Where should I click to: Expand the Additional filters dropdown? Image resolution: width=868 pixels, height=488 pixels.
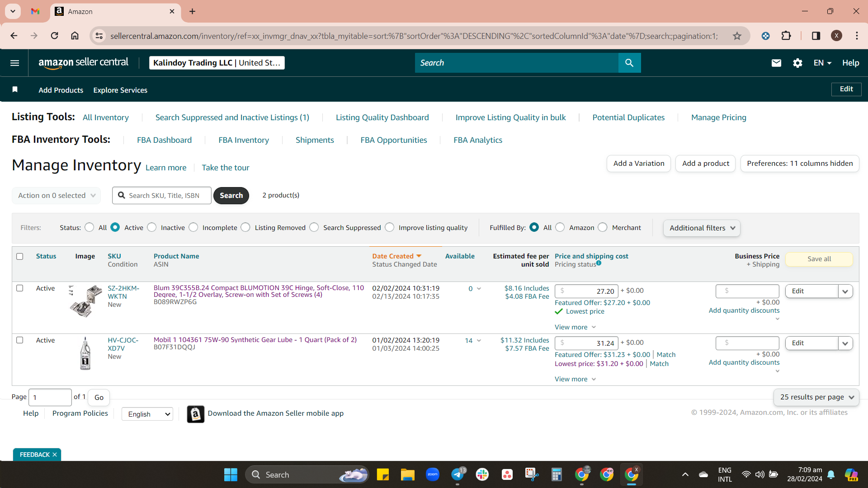pos(702,228)
